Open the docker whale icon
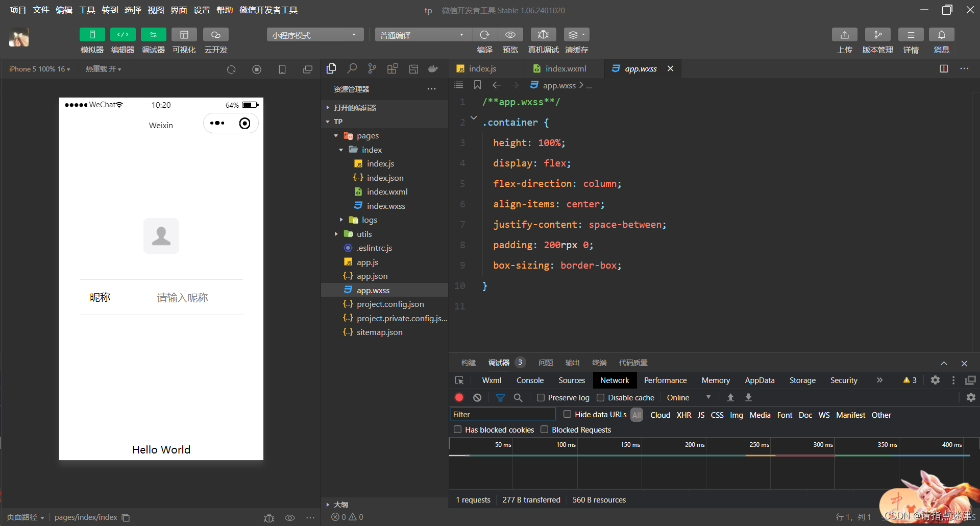Screen dimensions: 980x526 pos(433,68)
